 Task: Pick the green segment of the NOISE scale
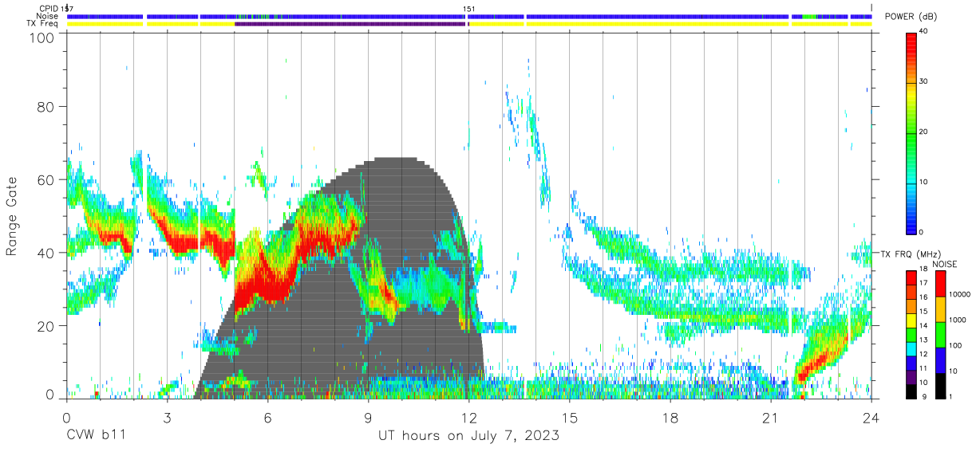tap(939, 335)
